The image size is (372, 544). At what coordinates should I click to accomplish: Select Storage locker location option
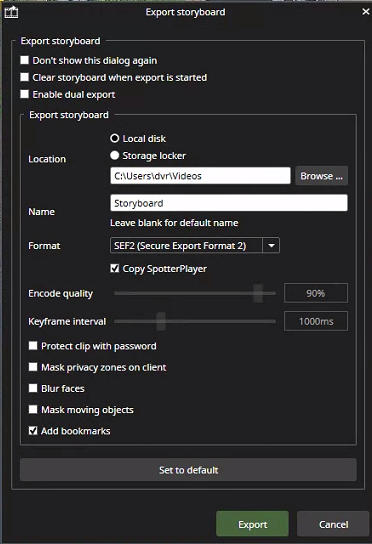click(115, 155)
